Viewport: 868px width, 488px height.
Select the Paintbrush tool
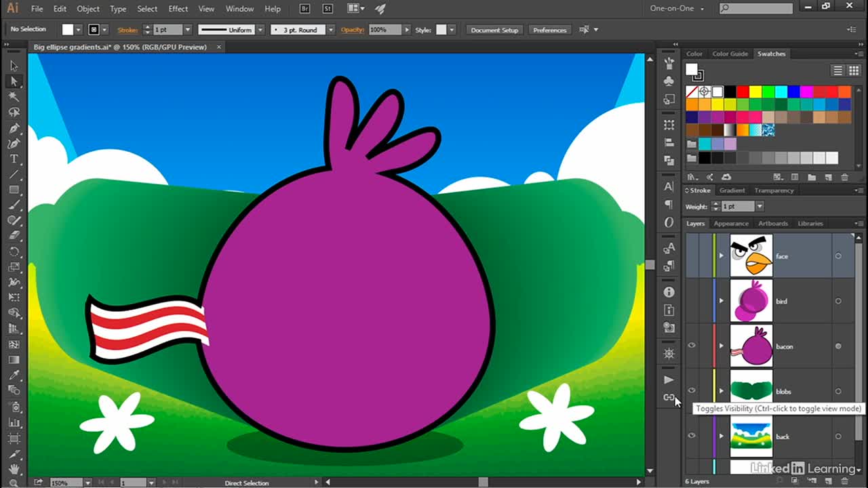[14, 205]
